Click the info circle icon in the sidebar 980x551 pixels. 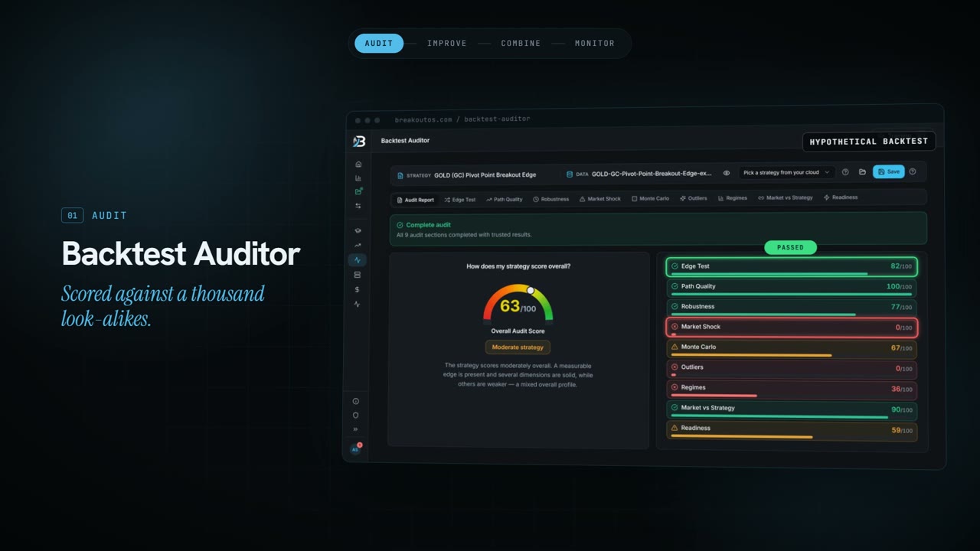point(355,401)
